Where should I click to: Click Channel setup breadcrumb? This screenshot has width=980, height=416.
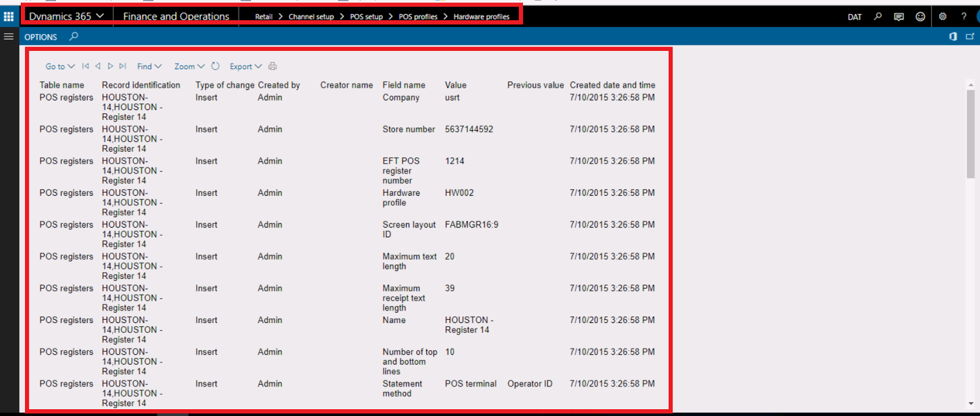coord(311,17)
